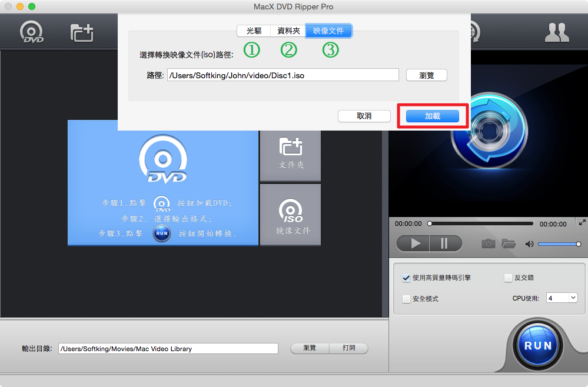Click the add folder toolbar icon

click(x=82, y=33)
